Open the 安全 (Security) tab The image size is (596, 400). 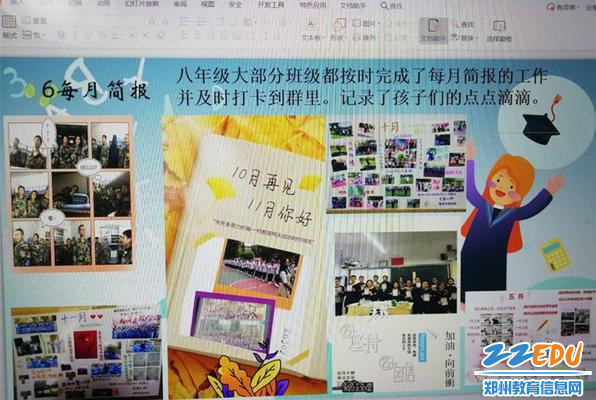point(235,5)
